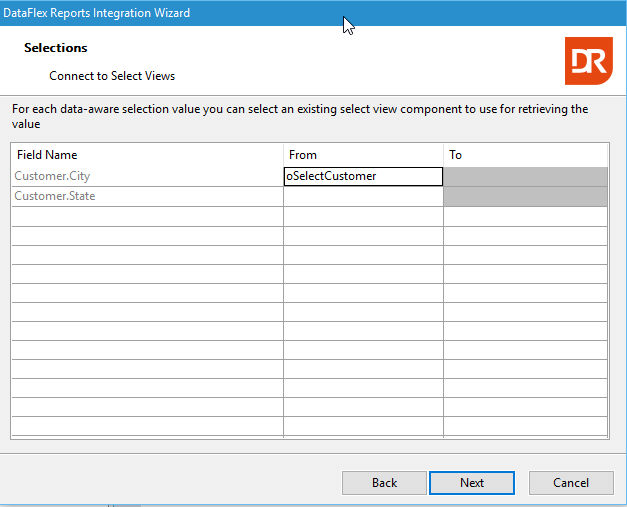The height and width of the screenshot is (507, 627).
Task: Click the DataFlex Reports Integration Wizard title
Action: click(96, 13)
